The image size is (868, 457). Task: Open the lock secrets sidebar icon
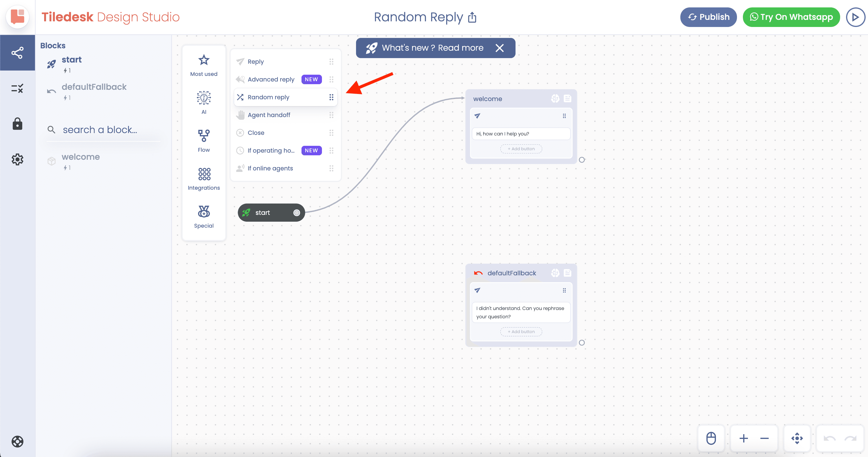(17, 124)
